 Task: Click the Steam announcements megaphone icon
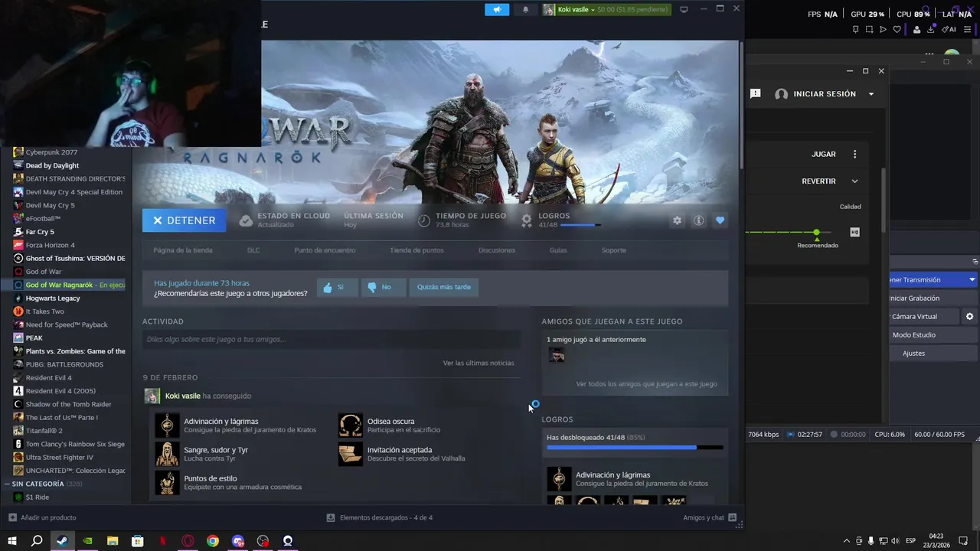tap(497, 9)
